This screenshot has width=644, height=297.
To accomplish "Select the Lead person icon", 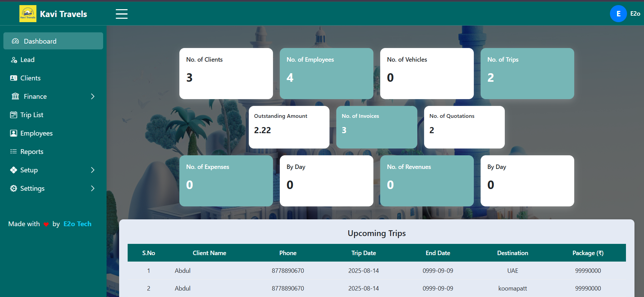I will [x=14, y=60].
